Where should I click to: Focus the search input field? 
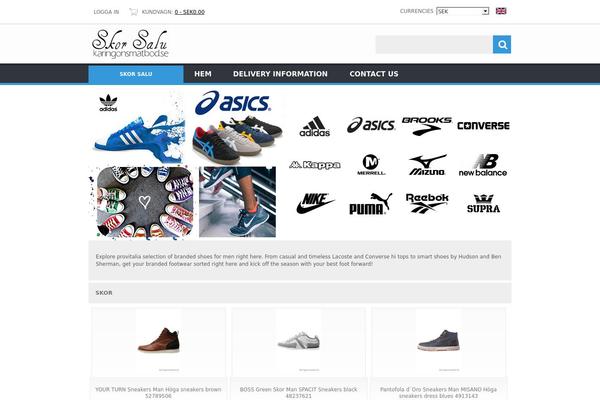[x=434, y=44]
